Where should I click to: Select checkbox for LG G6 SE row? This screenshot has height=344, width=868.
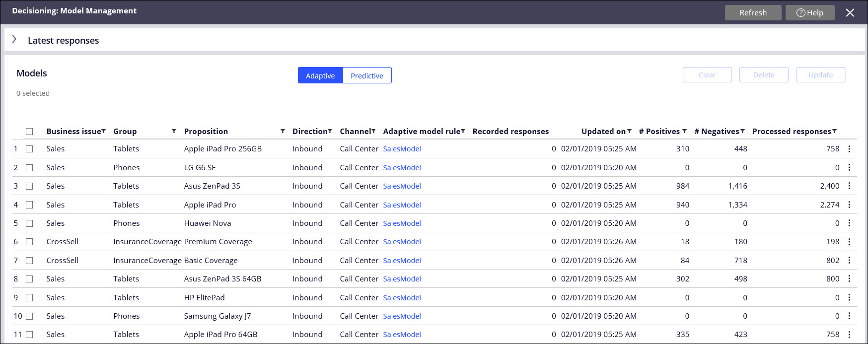(29, 168)
